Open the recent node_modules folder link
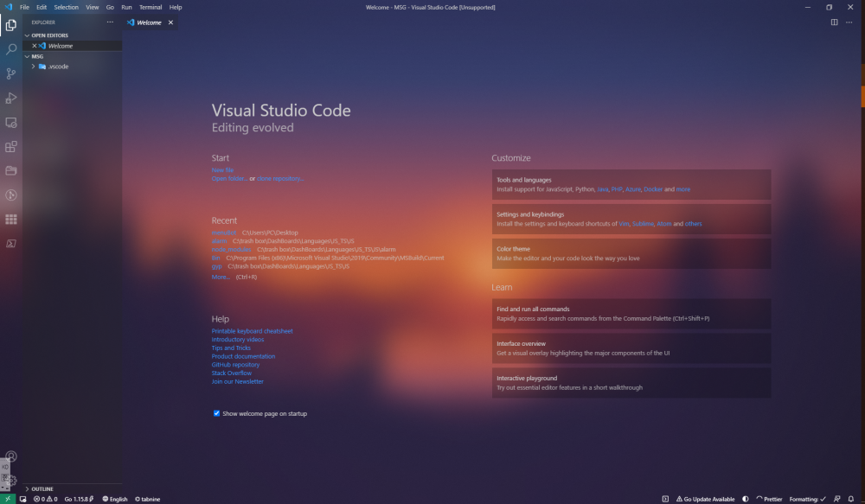865x504 pixels. coord(231,249)
